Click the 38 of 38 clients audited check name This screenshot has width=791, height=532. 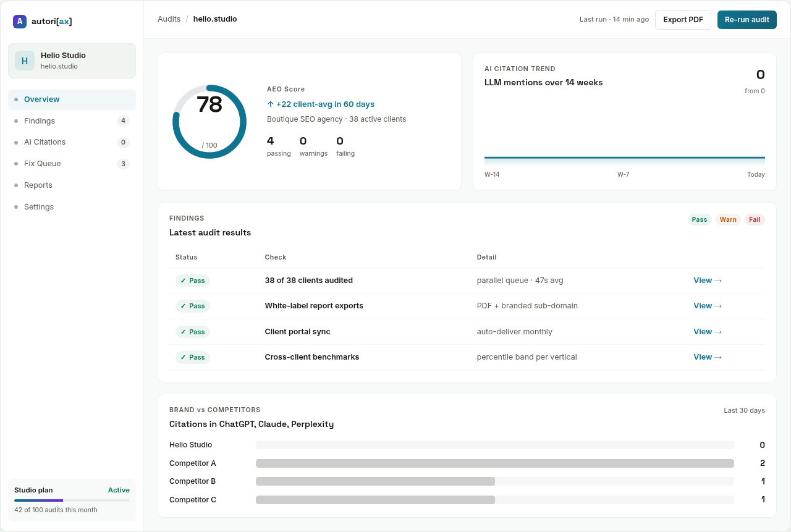pyautogui.click(x=309, y=281)
